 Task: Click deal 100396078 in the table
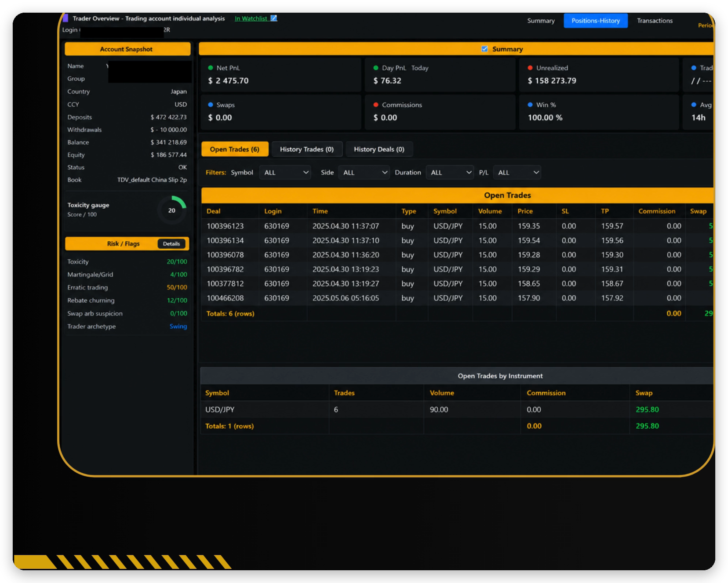click(x=225, y=255)
